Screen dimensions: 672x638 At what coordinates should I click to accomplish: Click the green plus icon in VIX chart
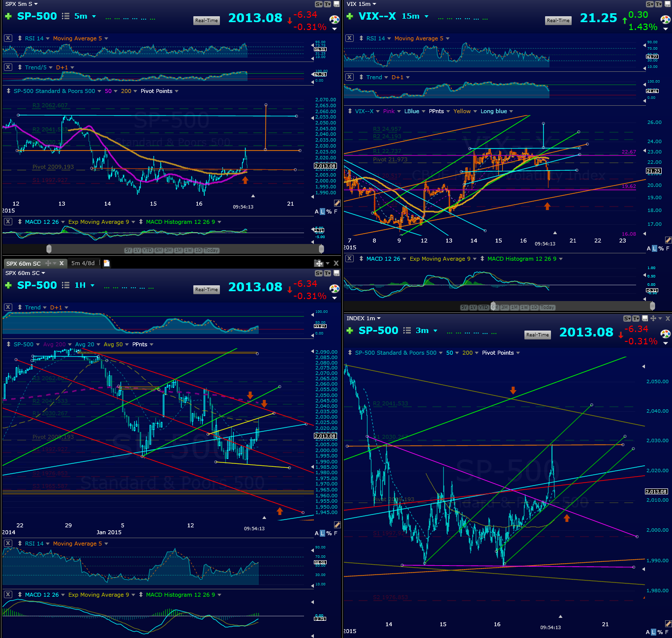(350, 16)
